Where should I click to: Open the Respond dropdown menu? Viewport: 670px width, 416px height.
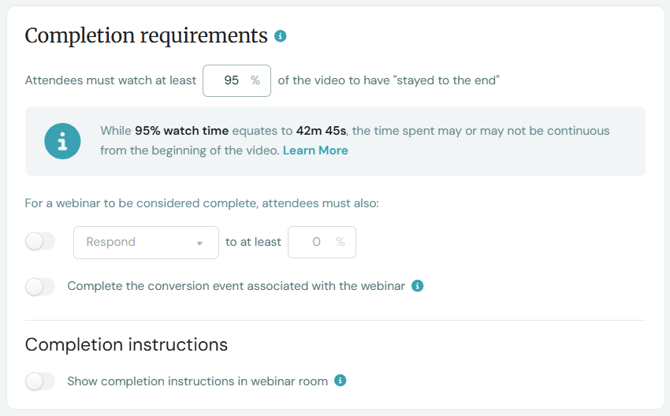point(138,242)
